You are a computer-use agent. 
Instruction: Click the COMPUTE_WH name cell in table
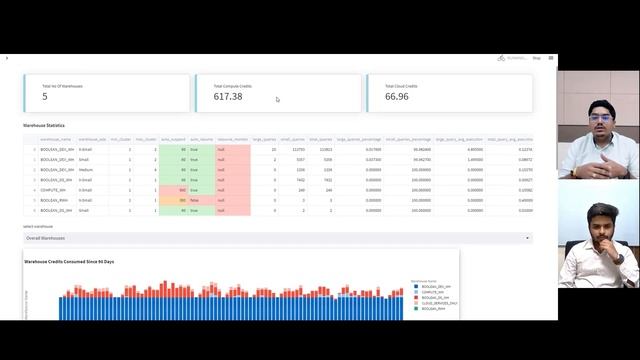pyautogui.click(x=57, y=190)
